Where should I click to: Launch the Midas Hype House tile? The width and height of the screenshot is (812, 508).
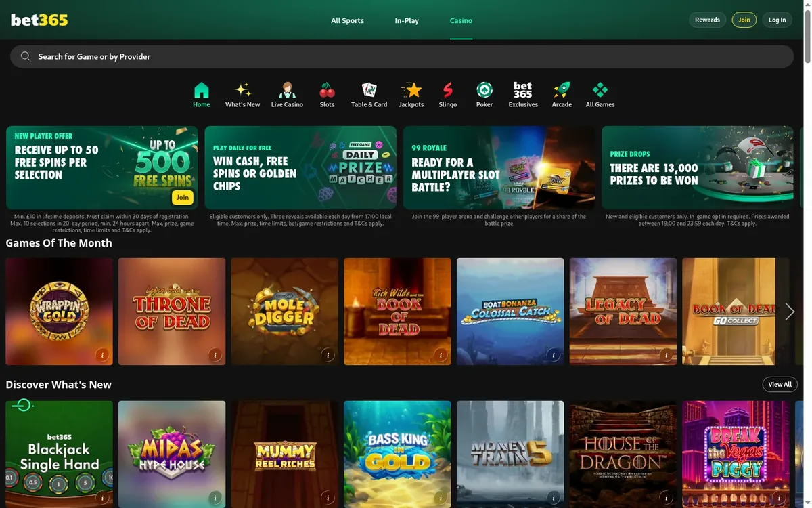click(x=172, y=454)
